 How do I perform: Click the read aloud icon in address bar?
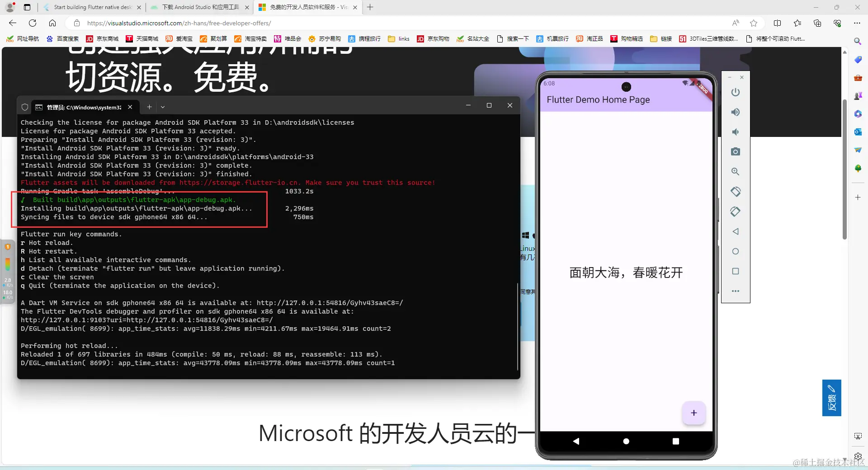(x=736, y=23)
